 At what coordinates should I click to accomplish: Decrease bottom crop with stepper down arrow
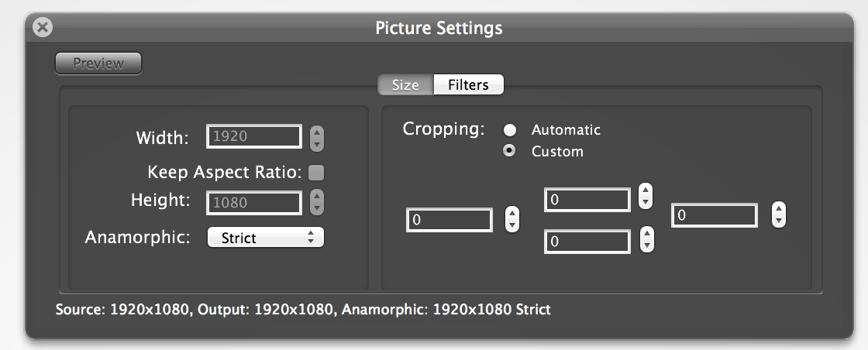646,245
